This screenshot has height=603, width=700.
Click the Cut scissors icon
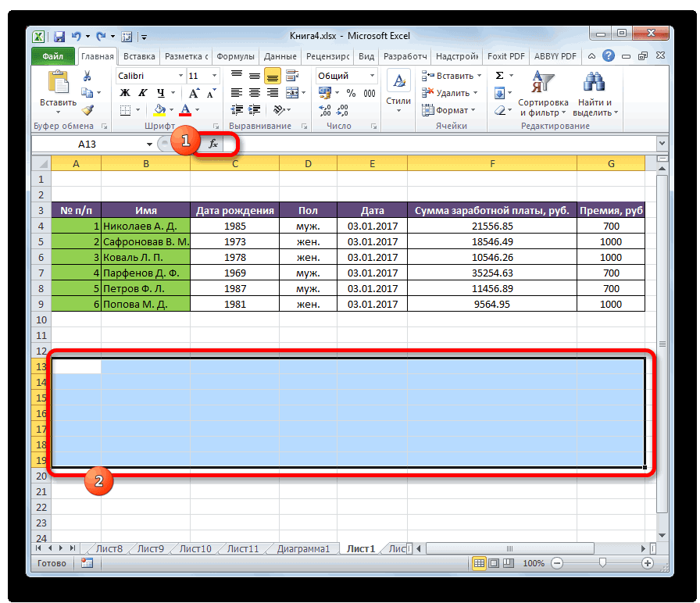(87, 76)
